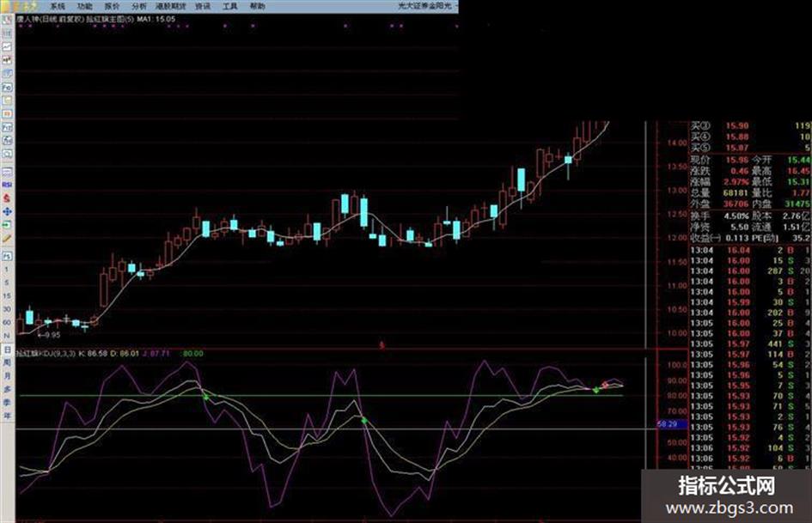Click the red dollar sign icon
The height and width of the screenshot is (523, 812).
(7, 198)
